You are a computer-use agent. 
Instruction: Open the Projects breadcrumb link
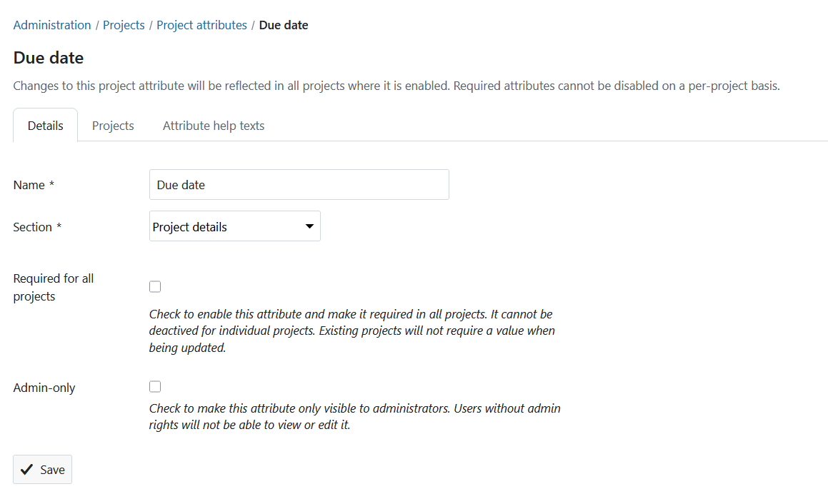coord(124,24)
